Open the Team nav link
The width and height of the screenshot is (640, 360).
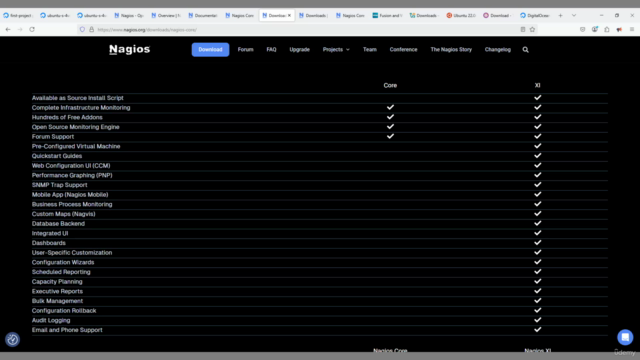[370, 49]
